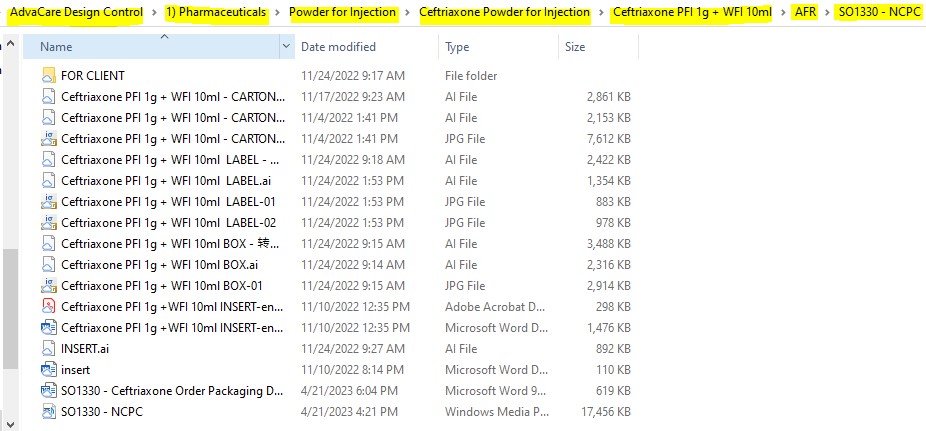Screen dimensions: 926x431
Task: Select the 'insert' Word document name
Action: (x=76, y=370)
